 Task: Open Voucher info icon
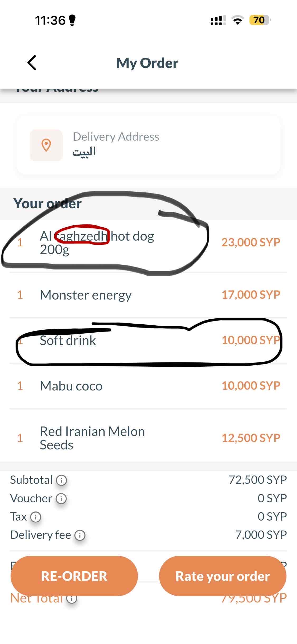(61, 498)
